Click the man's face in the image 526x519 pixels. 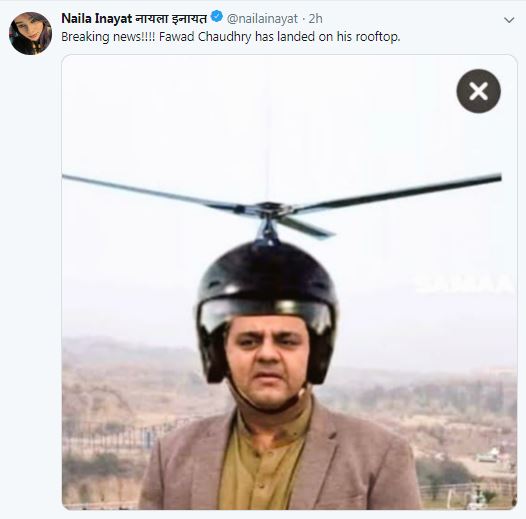pyautogui.click(x=267, y=362)
